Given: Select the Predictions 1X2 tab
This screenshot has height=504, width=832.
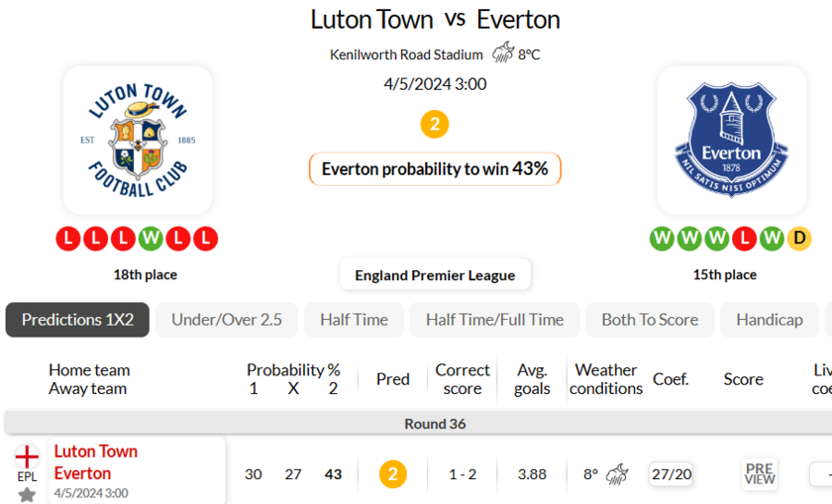Looking at the screenshot, I should (77, 320).
